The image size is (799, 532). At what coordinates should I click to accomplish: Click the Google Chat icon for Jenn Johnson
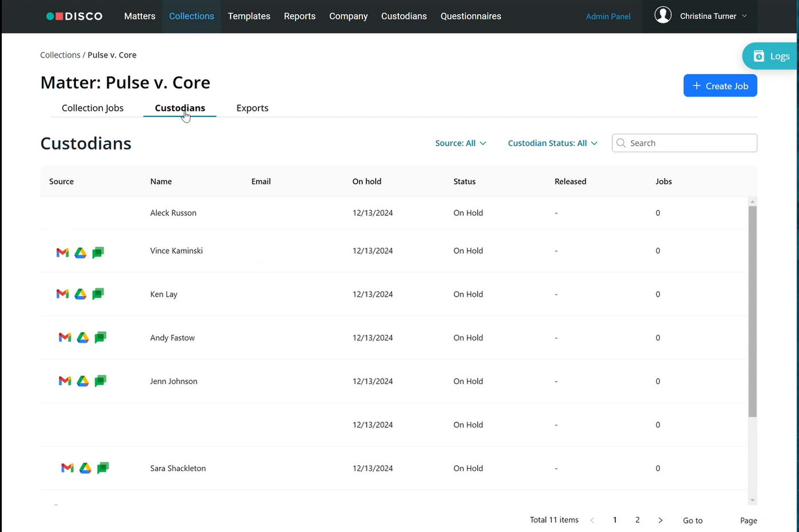point(100,381)
